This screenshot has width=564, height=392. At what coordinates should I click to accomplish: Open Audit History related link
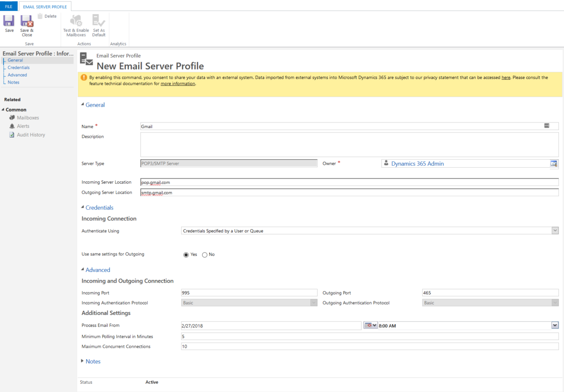31,135
